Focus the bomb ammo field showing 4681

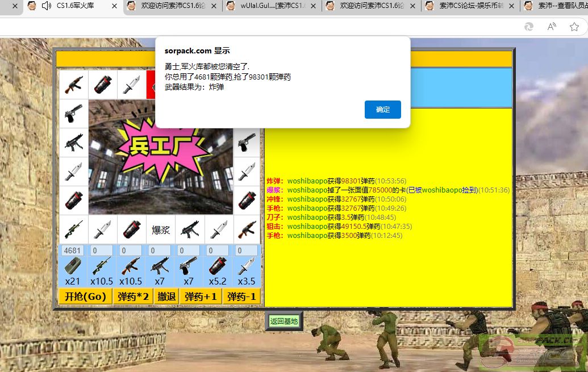click(73, 250)
